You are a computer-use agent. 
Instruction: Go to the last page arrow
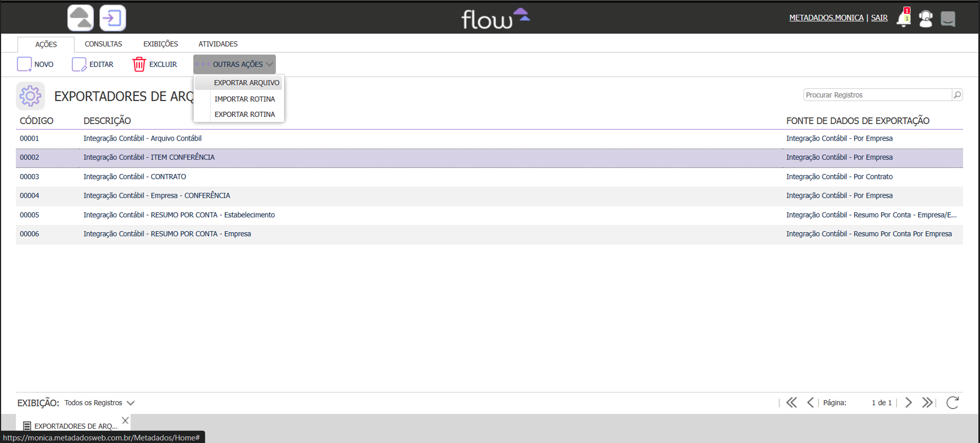[927, 402]
